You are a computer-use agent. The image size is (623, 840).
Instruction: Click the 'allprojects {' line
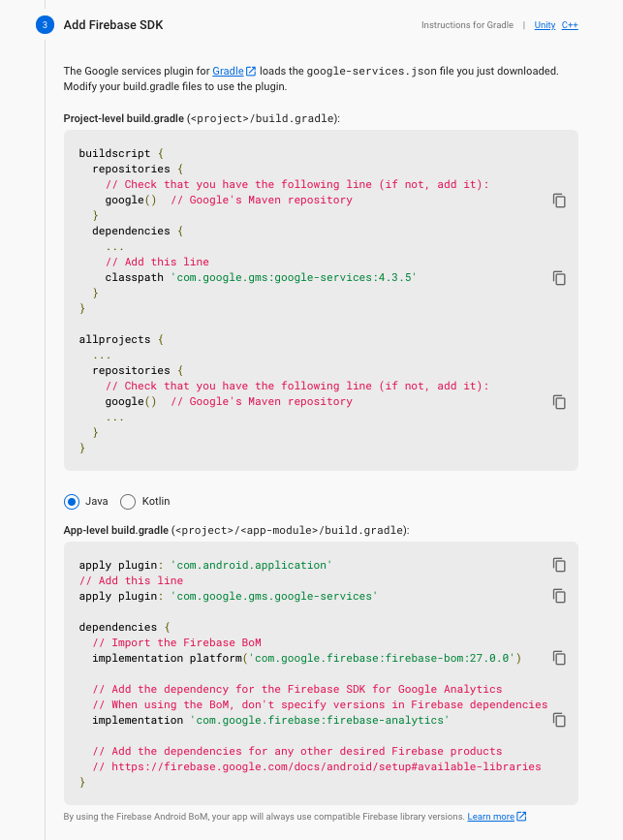121,340
